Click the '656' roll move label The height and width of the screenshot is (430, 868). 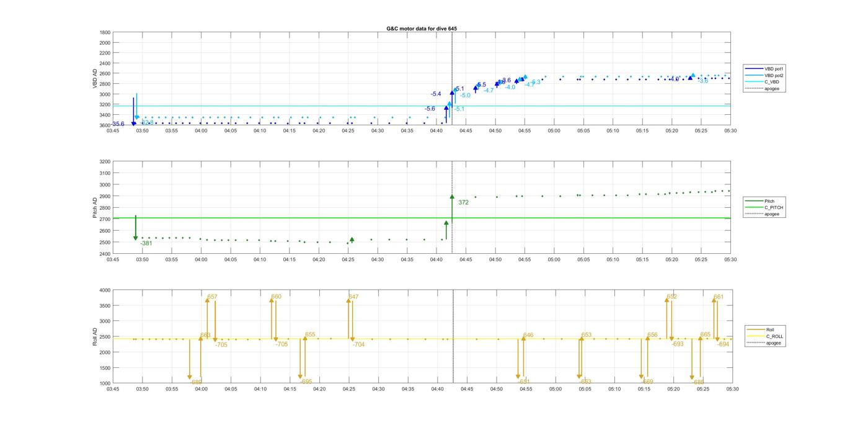tap(652, 334)
